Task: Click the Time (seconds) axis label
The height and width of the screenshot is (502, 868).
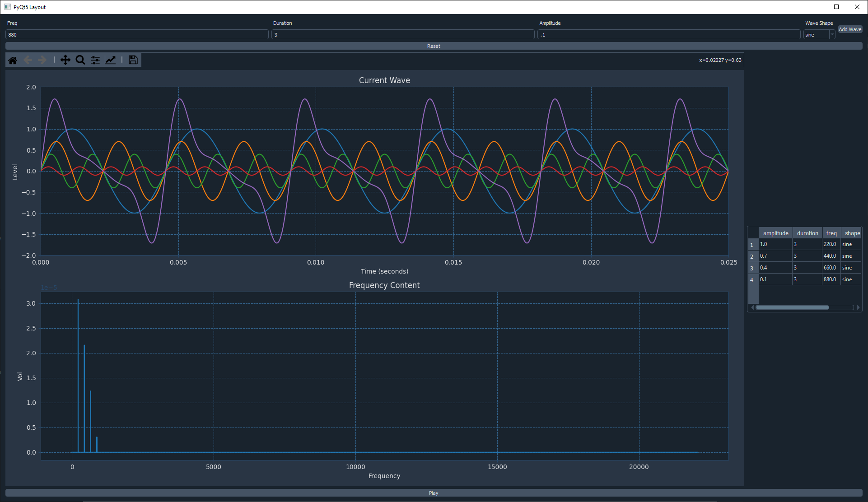Action: point(384,271)
